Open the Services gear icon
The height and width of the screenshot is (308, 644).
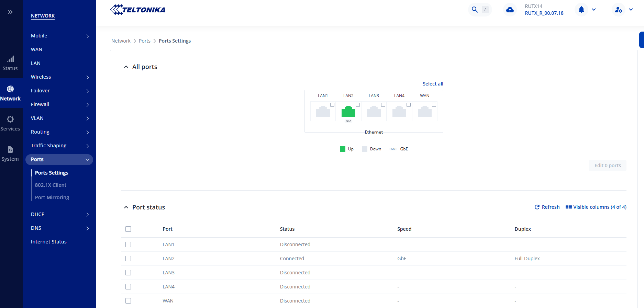pyautogui.click(x=10, y=123)
